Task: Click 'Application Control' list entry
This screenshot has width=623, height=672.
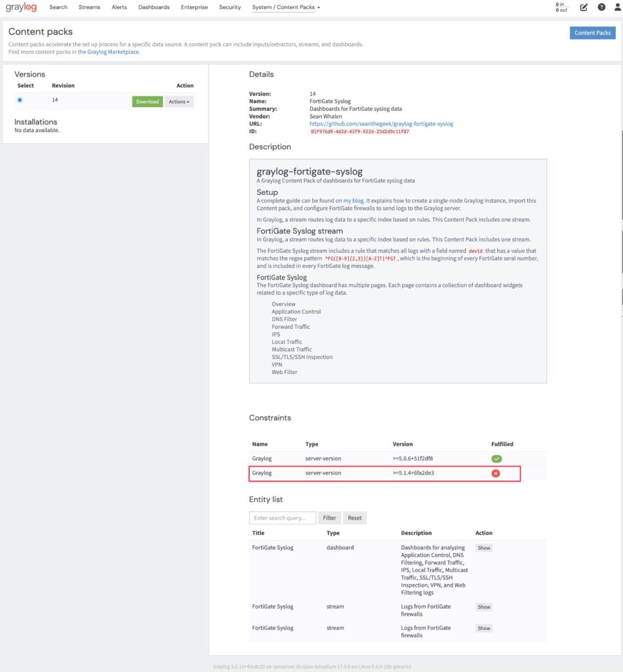Action: tap(296, 312)
